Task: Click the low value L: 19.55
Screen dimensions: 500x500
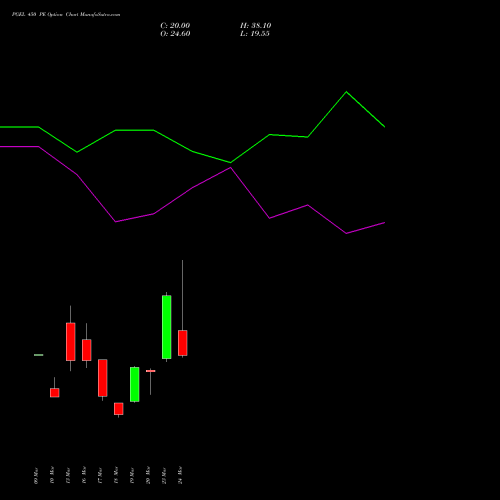Action: click(x=255, y=34)
